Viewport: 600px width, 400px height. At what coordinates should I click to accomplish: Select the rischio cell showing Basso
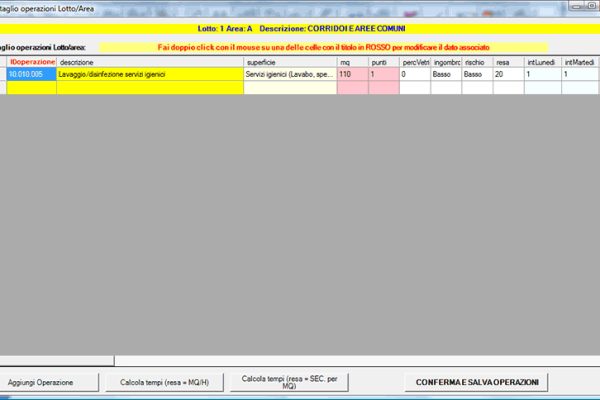[476, 75]
